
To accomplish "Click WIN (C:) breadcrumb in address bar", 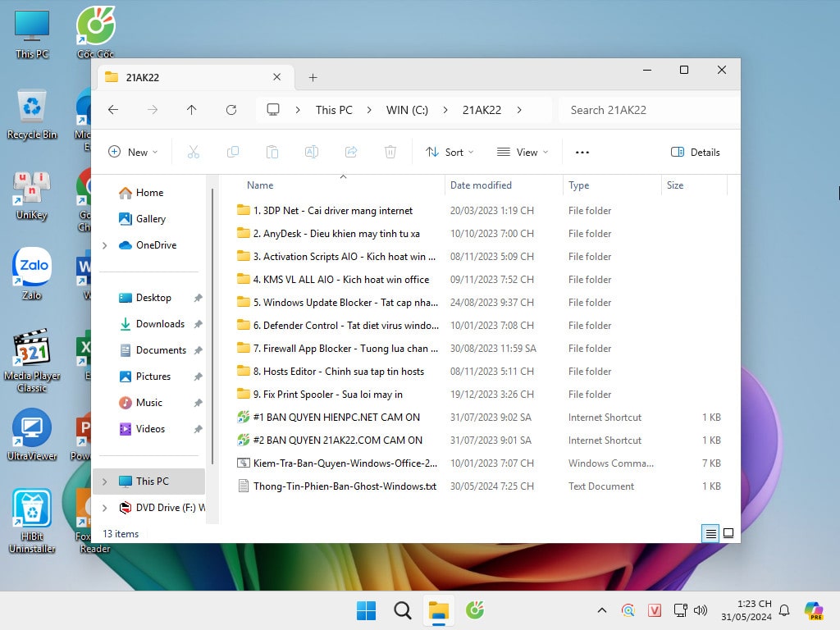I will point(407,110).
